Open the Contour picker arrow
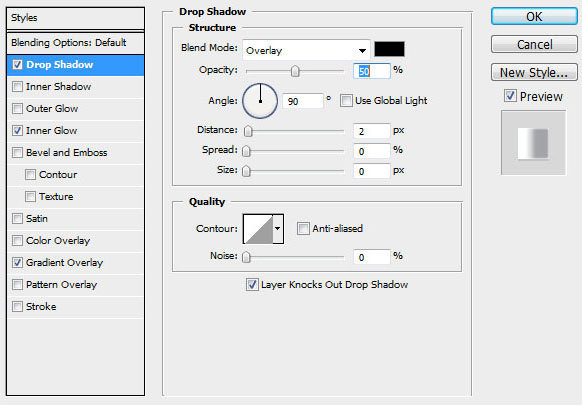Screen dimensions: 582x405 tap(278, 229)
